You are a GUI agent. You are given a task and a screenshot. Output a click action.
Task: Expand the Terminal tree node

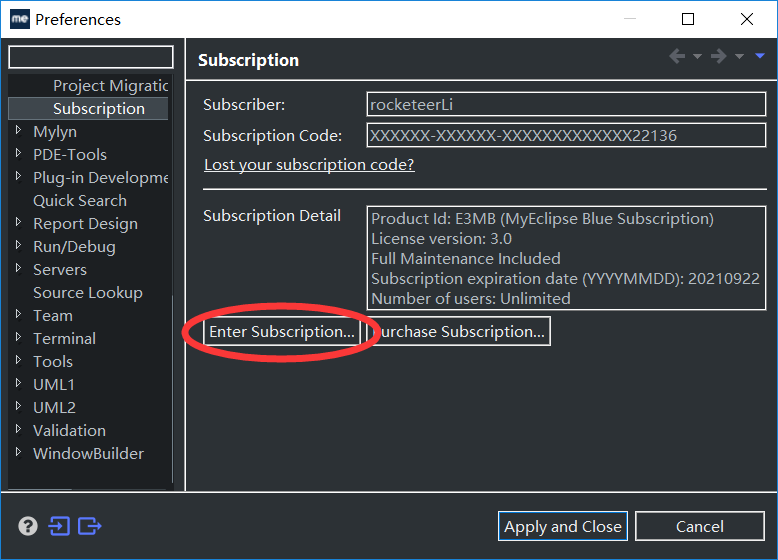coord(18,337)
